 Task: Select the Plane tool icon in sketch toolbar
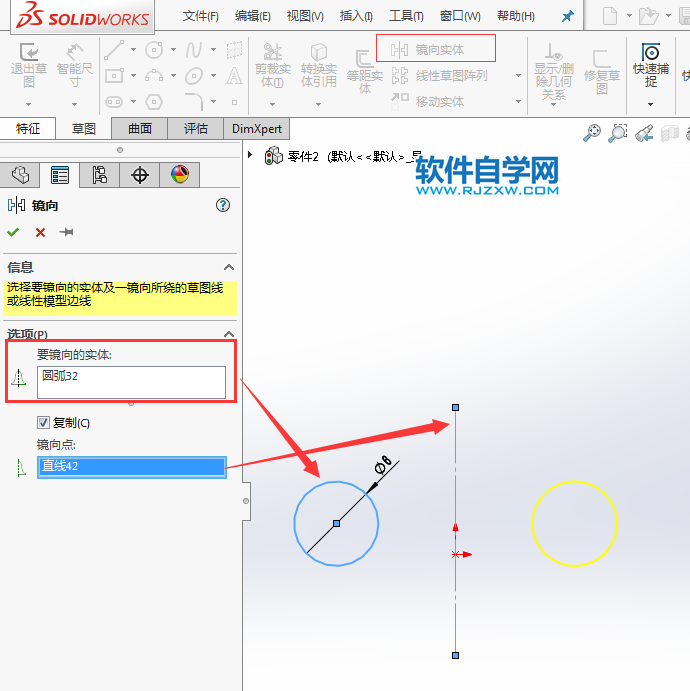coord(234,50)
